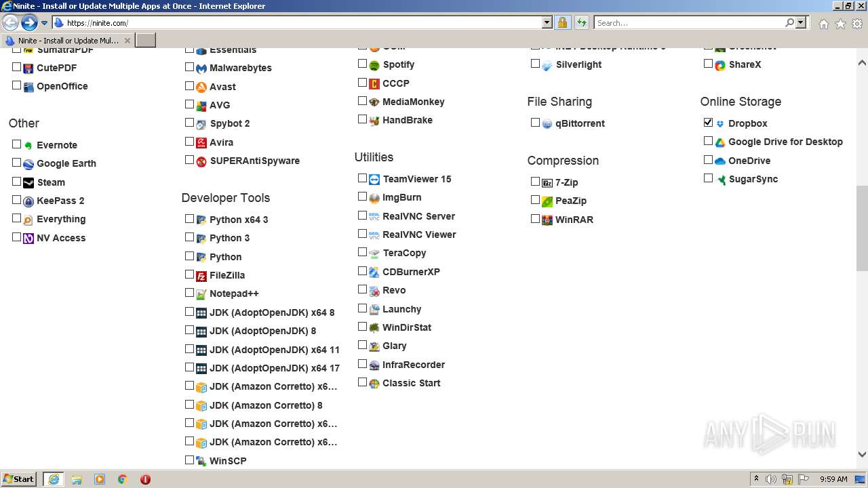Click the Notepad++ app icon
This screenshot has height=488, width=868.
tap(201, 294)
